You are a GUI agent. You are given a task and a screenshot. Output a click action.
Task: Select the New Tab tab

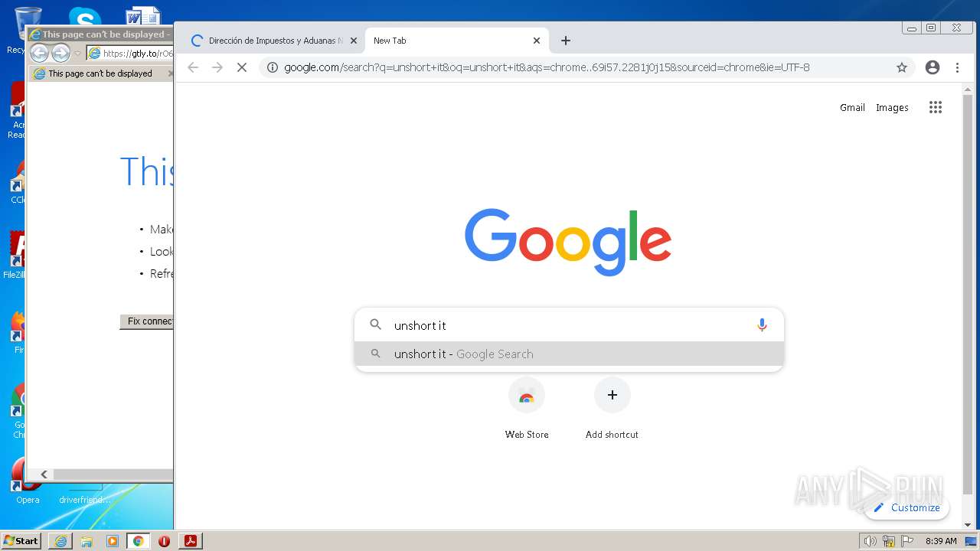(x=457, y=41)
